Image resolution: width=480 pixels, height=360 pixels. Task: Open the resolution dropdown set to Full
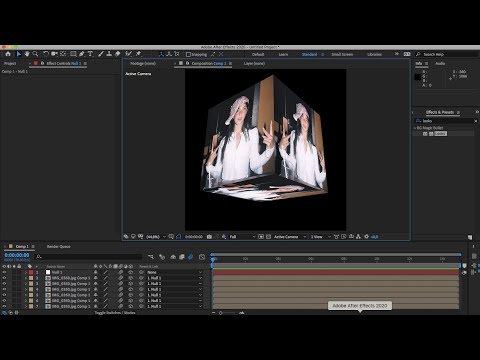tap(242, 237)
